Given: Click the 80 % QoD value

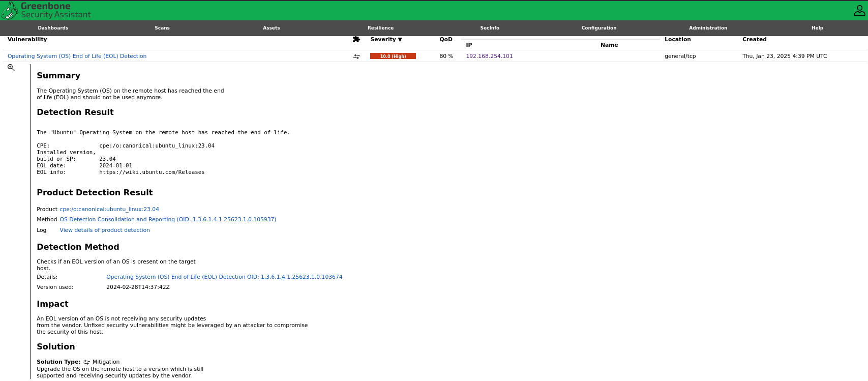Looking at the screenshot, I should (446, 56).
